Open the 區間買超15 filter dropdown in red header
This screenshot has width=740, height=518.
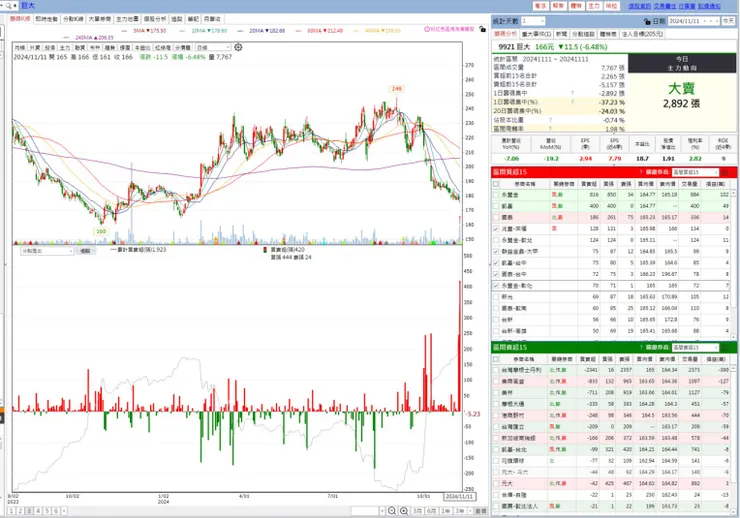click(x=695, y=172)
